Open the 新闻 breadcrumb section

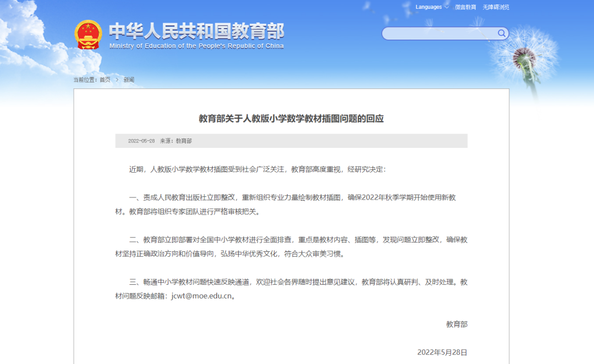(128, 79)
